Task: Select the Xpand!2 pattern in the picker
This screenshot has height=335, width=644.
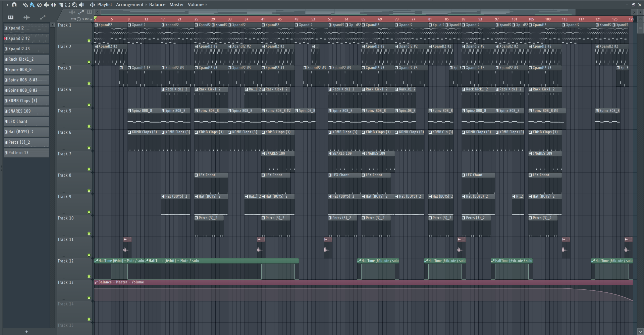Action: [26, 28]
